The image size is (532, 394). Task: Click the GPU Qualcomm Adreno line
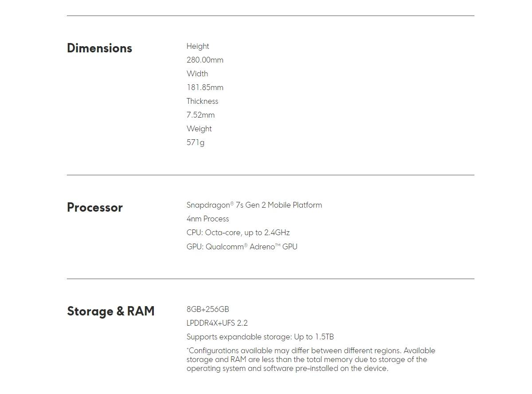[x=242, y=246]
